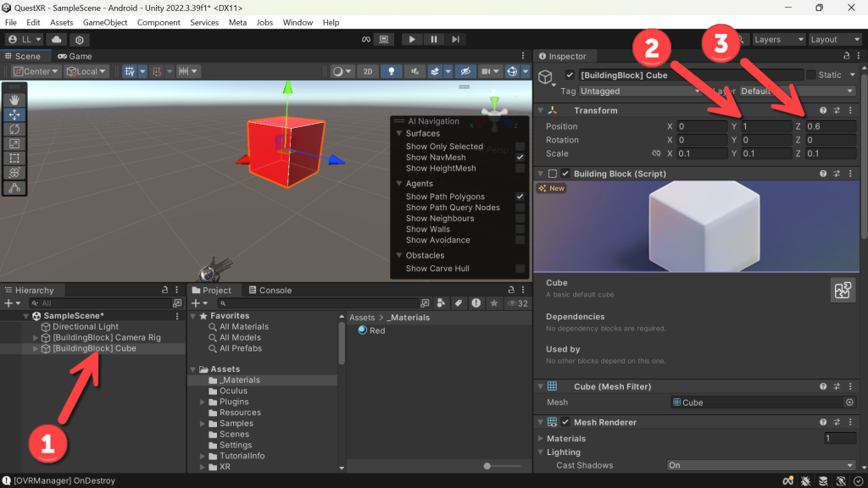This screenshot has width=868, height=488.
Task: Adjust the Project icon size slider
Action: (487, 466)
